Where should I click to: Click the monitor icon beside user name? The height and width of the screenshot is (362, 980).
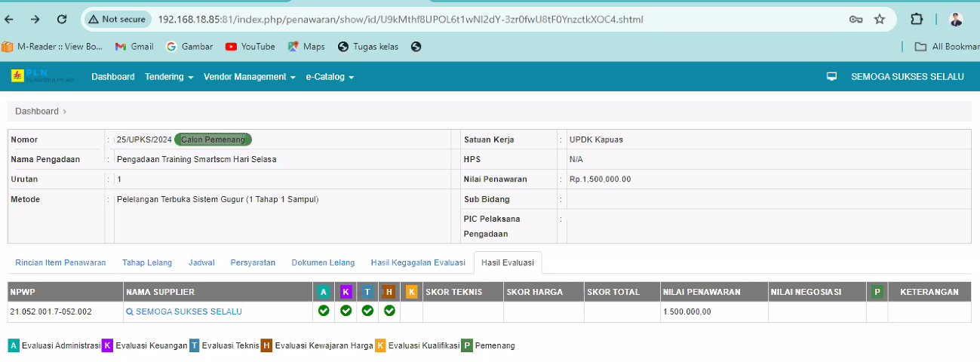click(x=831, y=77)
